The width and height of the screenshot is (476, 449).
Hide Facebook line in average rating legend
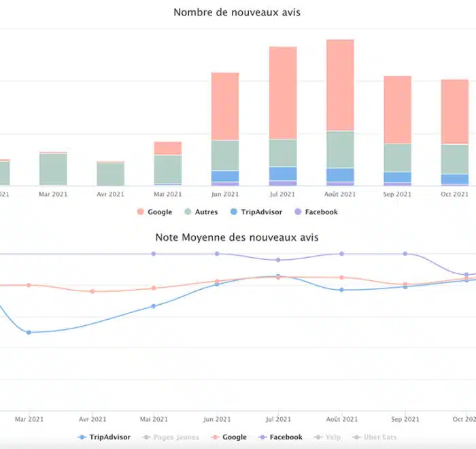point(280,437)
